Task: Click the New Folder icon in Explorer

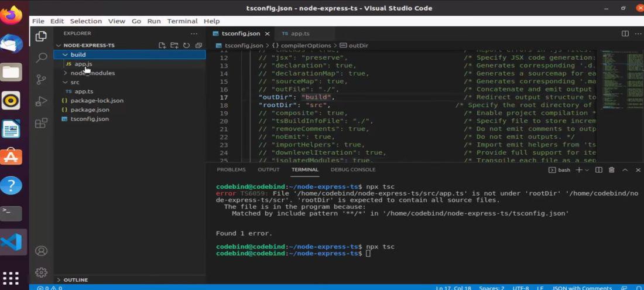Action: pyautogui.click(x=174, y=45)
